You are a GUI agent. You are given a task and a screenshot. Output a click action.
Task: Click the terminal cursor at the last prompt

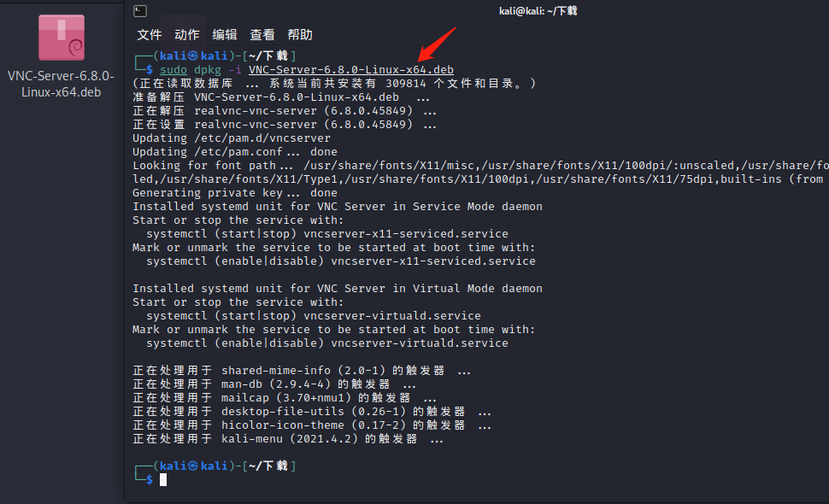[x=163, y=480]
